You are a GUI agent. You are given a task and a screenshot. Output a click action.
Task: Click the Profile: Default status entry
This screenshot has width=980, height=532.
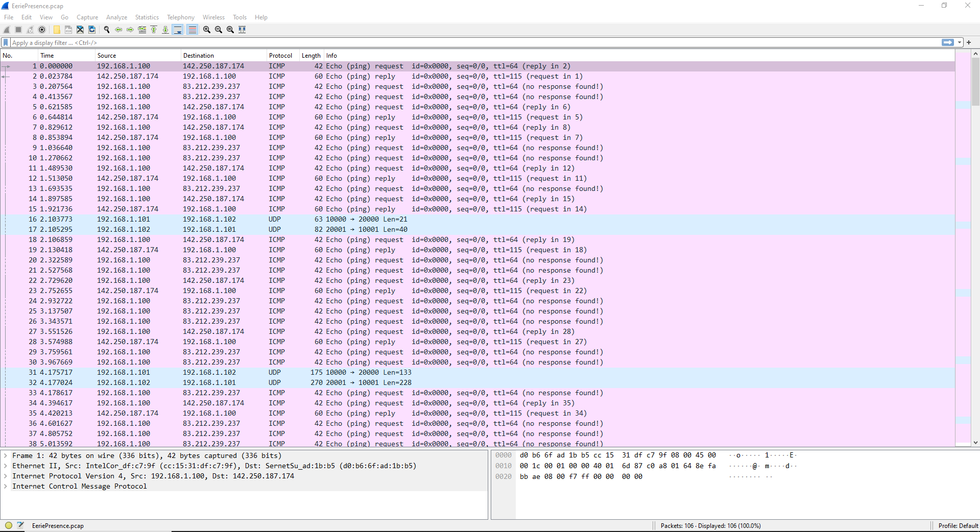(958, 525)
